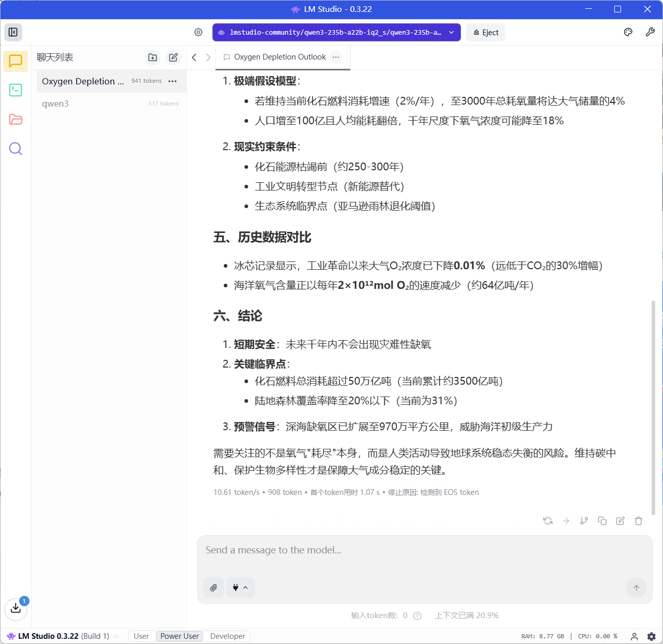Create a new chat folder

[x=153, y=57]
